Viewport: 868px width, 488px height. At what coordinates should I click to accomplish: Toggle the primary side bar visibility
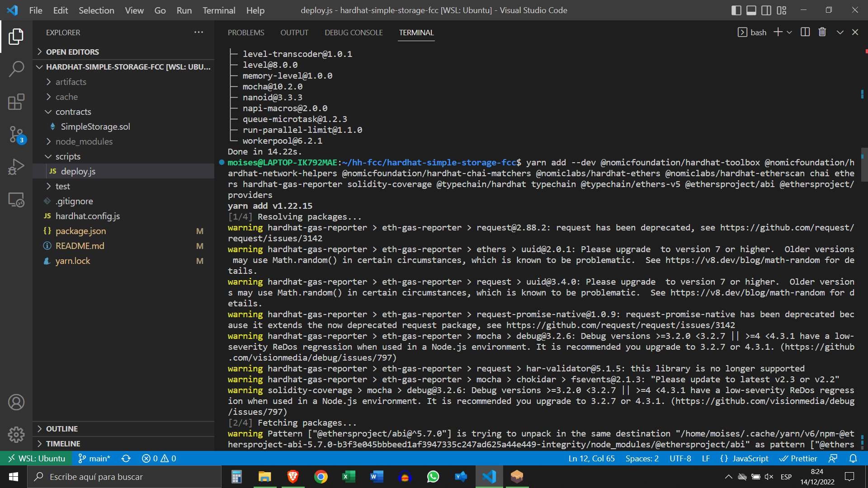click(x=736, y=10)
